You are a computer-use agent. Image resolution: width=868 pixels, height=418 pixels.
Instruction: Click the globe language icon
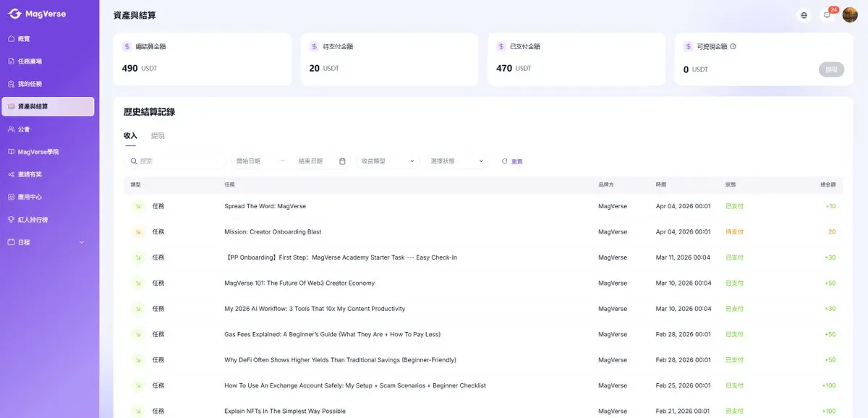pyautogui.click(x=804, y=15)
